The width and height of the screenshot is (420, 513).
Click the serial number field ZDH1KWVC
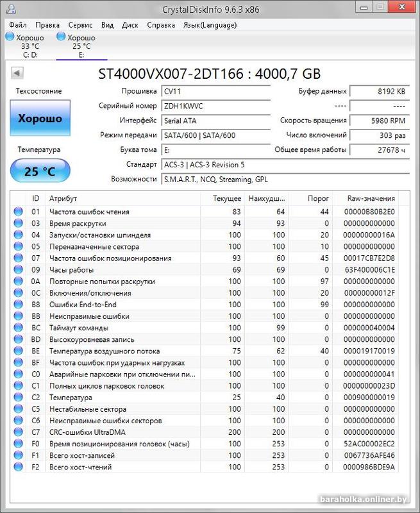point(216,106)
